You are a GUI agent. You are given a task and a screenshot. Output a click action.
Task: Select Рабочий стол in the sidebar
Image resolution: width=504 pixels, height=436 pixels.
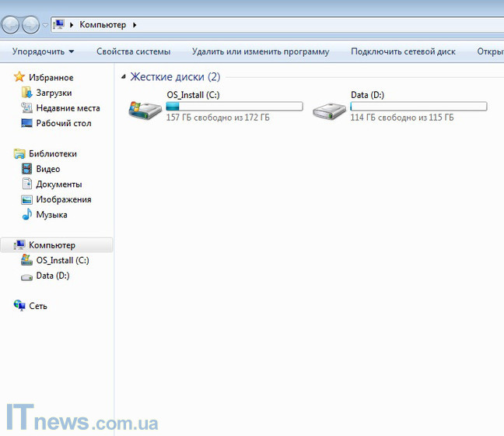pyautogui.click(x=63, y=123)
